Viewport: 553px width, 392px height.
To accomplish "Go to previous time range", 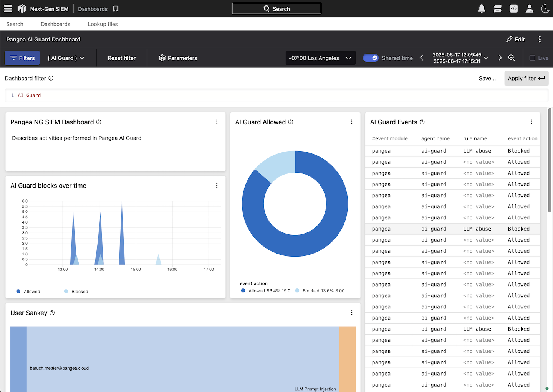I will 422,58.
